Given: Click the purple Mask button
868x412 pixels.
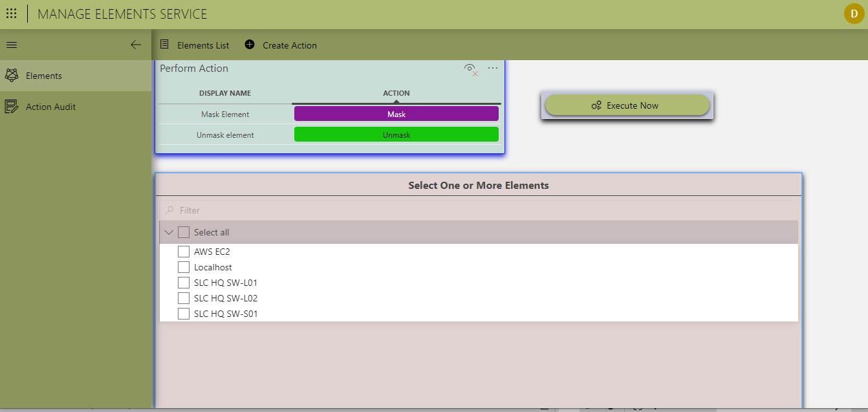Looking at the screenshot, I should 396,114.
